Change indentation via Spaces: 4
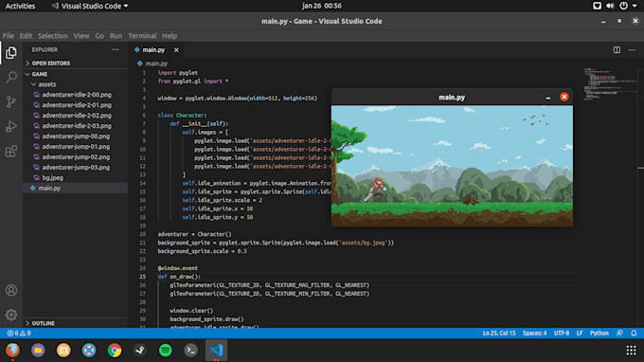Image resolution: width=644 pixels, height=362 pixels. click(x=534, y=334)
